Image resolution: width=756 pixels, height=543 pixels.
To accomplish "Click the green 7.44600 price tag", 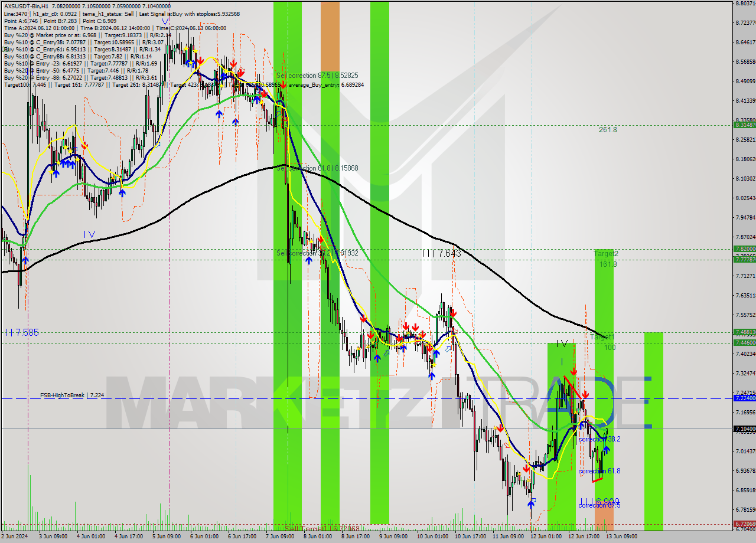I will coord(744,342).
